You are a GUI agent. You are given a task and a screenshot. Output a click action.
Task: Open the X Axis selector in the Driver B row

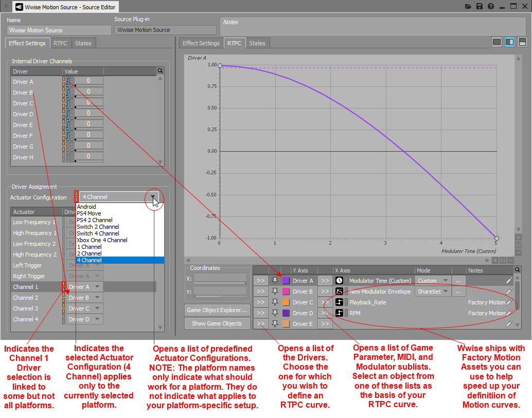click(x=325, y=292)
